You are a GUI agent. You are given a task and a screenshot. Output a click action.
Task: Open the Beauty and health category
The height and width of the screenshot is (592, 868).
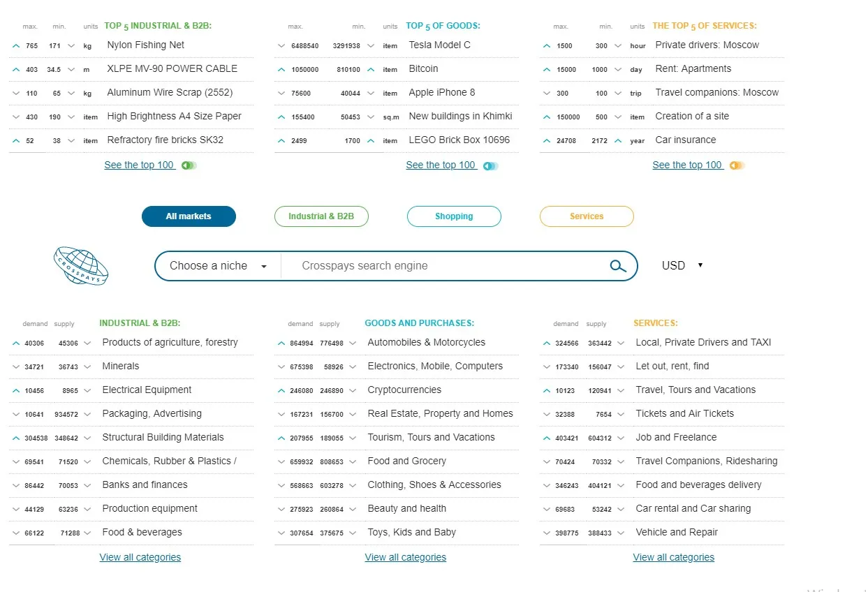[x=406, y=508]
